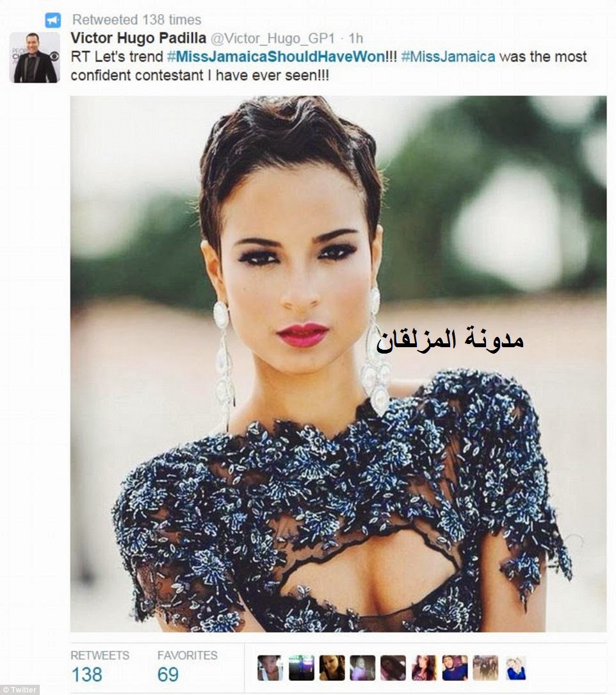Open Victor Hugo Padilla's profile avatar
The width and height of the screenshot is (616, 695).
35,57
